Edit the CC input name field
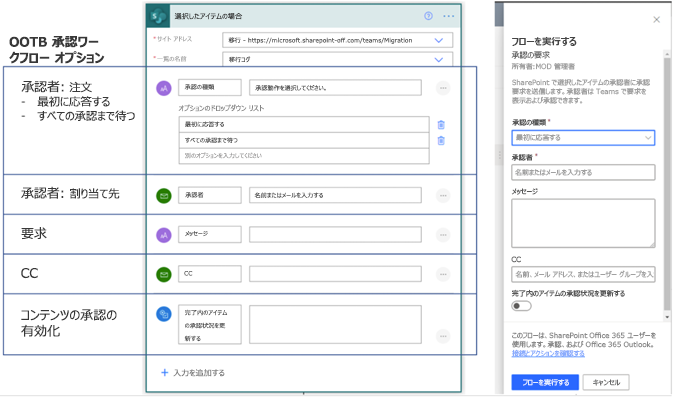 pyautogui.click(x=210, y=274)
